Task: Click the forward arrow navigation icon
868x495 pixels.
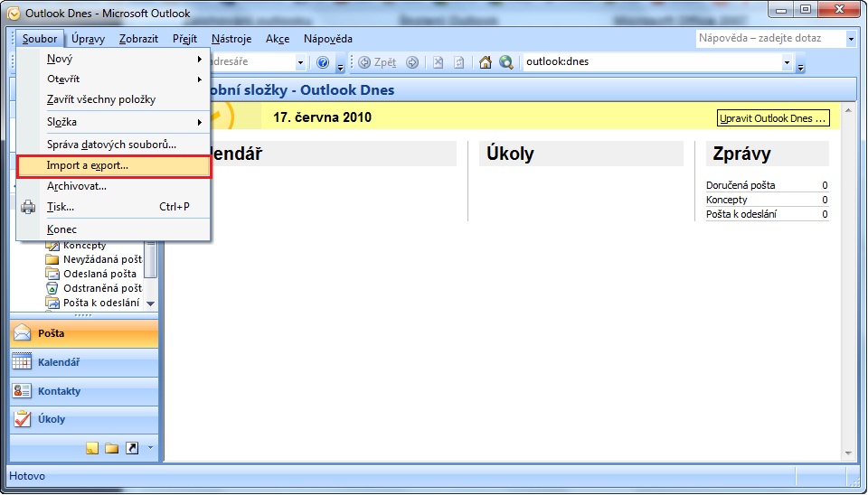Action: click(412, 62)
